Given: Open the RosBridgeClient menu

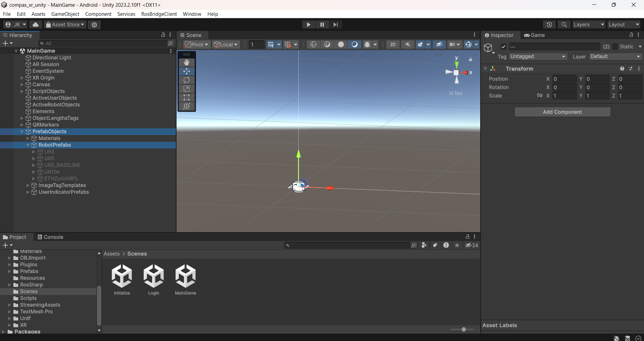Looking at the screenshot, I should (159, 14).
